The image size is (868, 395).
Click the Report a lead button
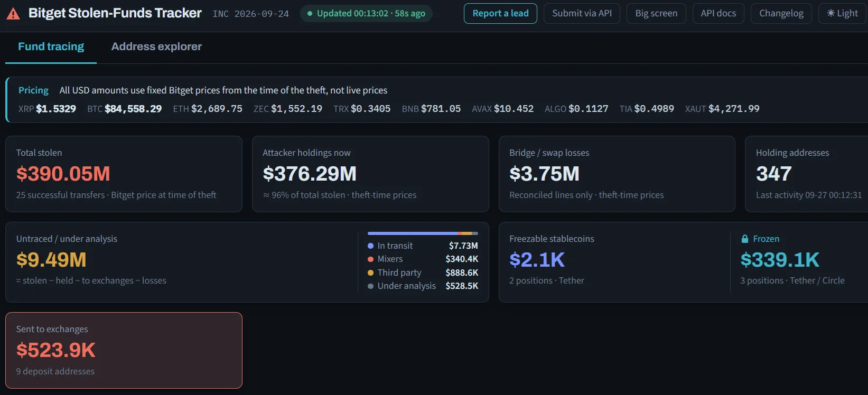coord(500,13)
